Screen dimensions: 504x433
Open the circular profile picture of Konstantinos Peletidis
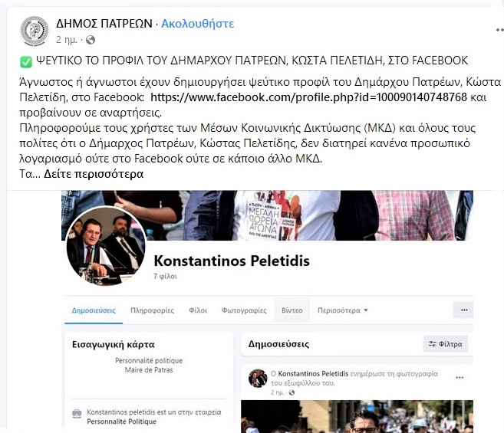106,246
